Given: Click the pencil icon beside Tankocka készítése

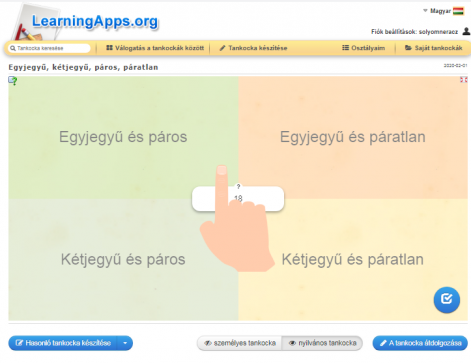Looking at the screenshot, I should pos(222,48).
